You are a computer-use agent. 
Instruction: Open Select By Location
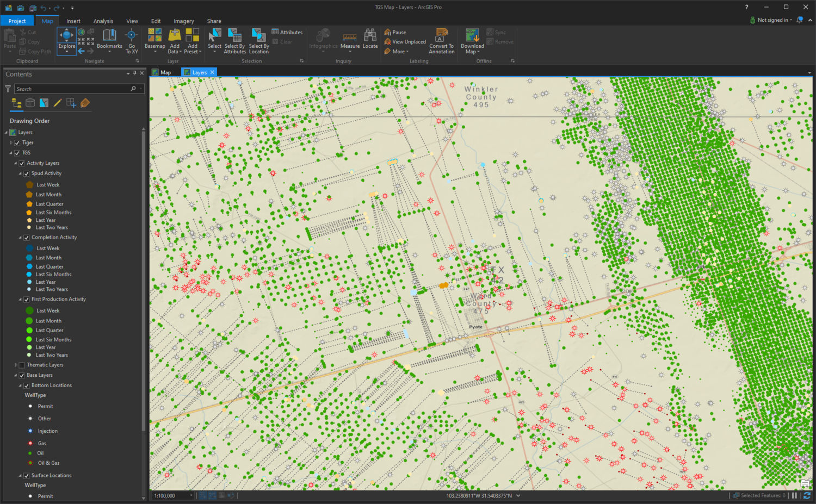pos(259,41)
